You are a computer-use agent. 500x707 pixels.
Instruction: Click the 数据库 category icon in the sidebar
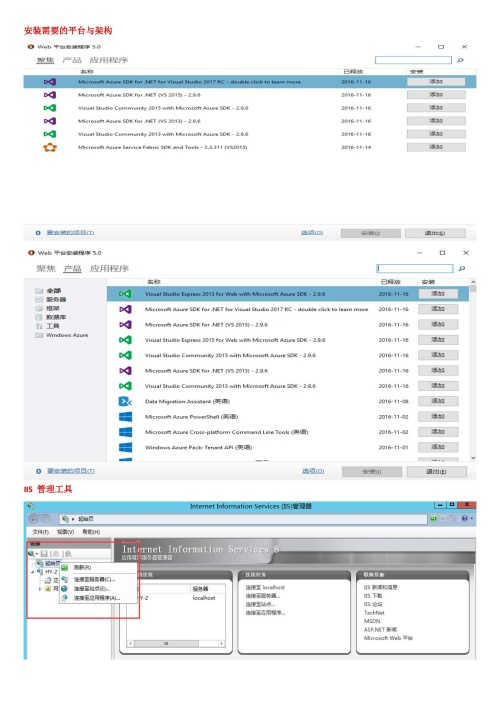click(39, 317)
